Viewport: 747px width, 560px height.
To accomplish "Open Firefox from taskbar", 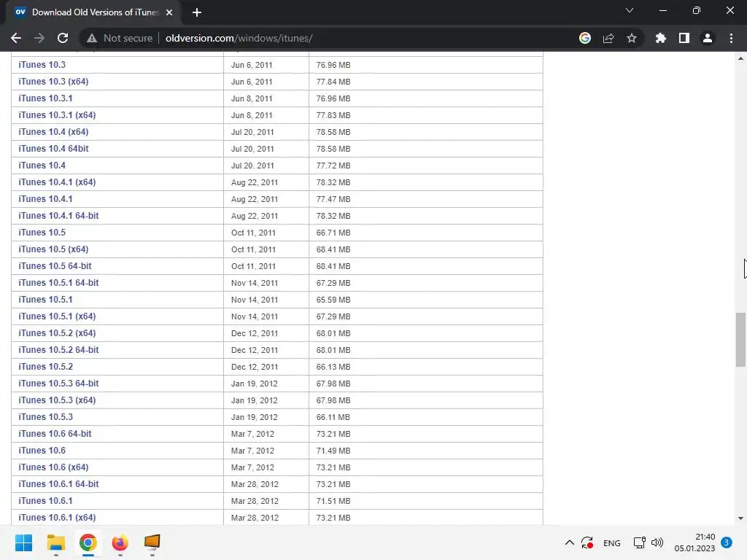I will coord(120,542).
